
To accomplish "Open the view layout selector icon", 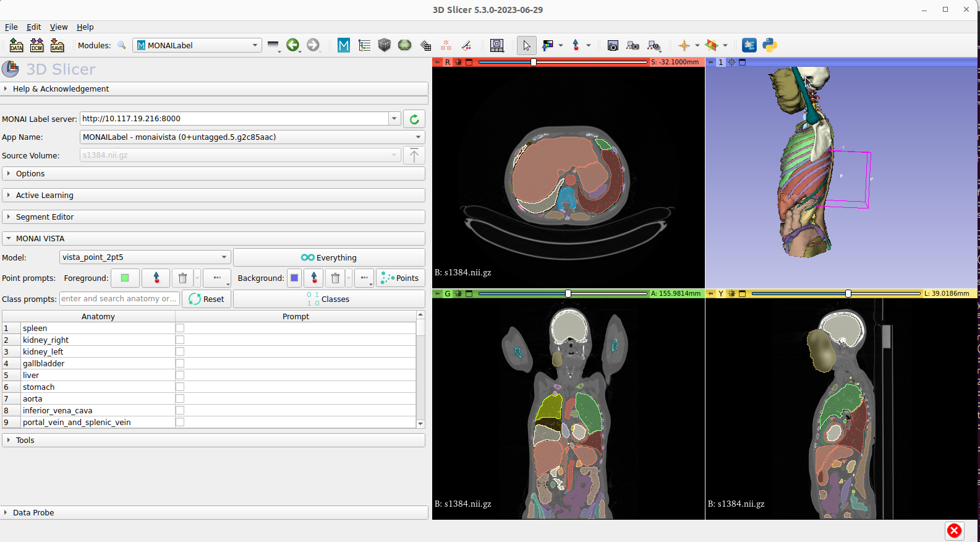I will (496, 45).
